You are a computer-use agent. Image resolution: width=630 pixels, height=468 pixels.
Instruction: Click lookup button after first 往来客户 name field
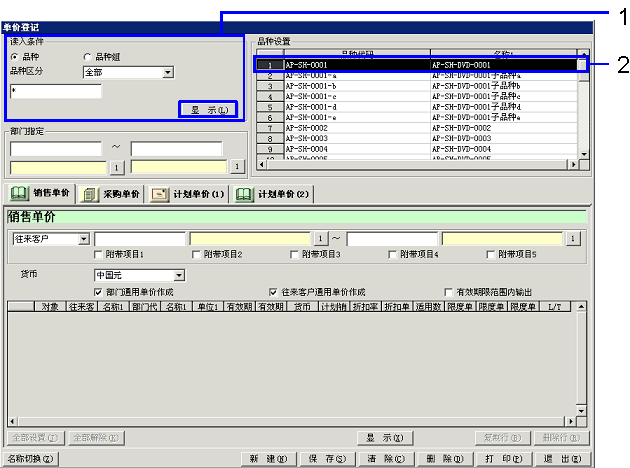(x=322, y=239)
